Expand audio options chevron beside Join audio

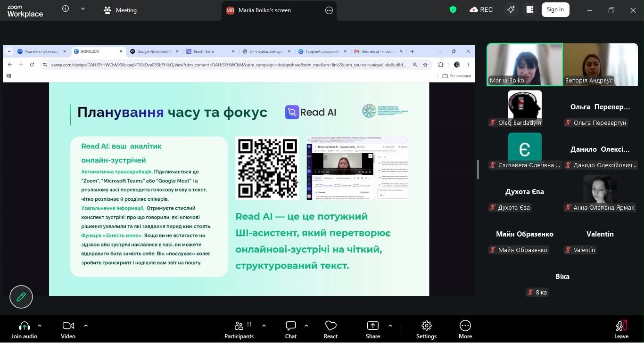pos(40,326)
